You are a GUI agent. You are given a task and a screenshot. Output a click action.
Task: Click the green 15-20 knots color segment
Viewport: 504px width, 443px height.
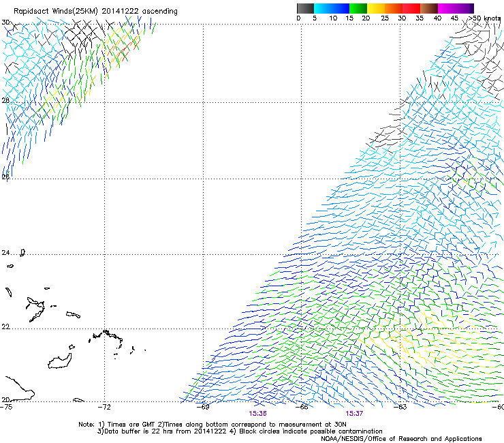358,8
